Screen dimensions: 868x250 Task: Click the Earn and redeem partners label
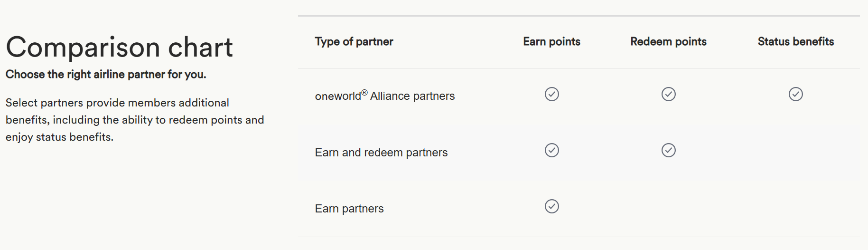tap(381, 153)
